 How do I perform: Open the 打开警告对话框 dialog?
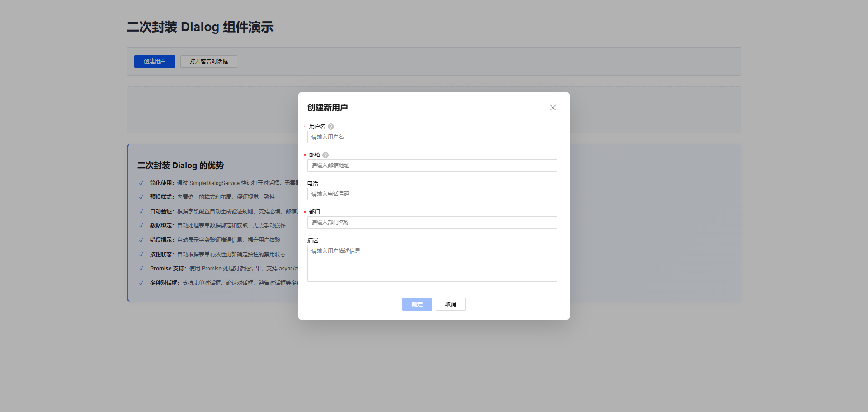coord(208,62)
